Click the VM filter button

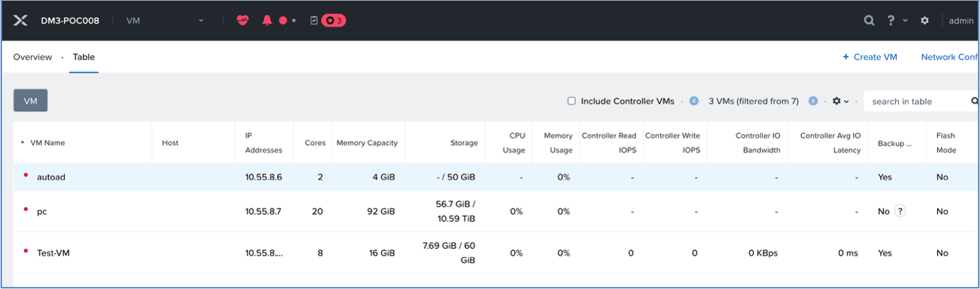click(31, 101)
